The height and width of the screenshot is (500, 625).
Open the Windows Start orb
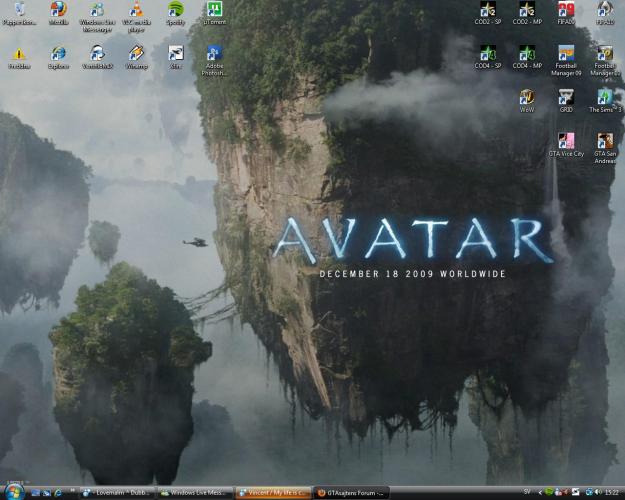point(15,492)
